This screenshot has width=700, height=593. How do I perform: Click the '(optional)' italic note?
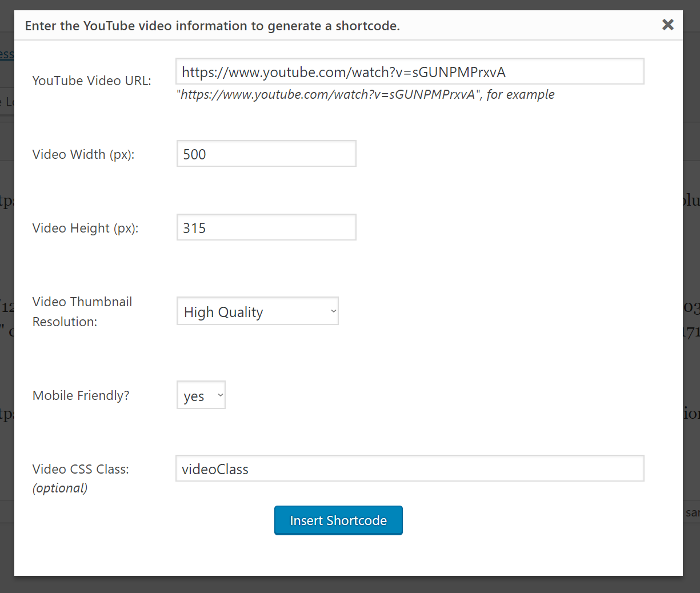(60, 488)
